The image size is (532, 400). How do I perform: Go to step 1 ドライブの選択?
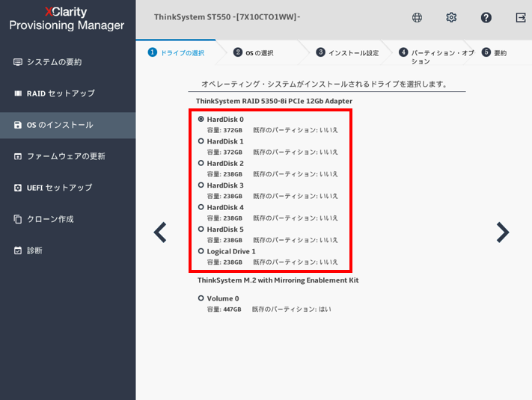[176, 53]
